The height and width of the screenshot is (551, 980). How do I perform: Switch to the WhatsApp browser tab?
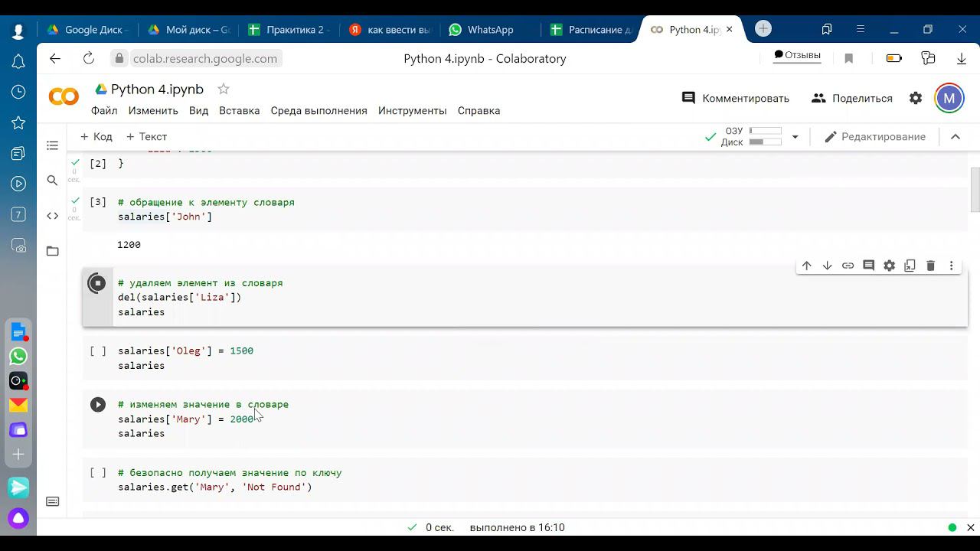click(x=490, y=30)
